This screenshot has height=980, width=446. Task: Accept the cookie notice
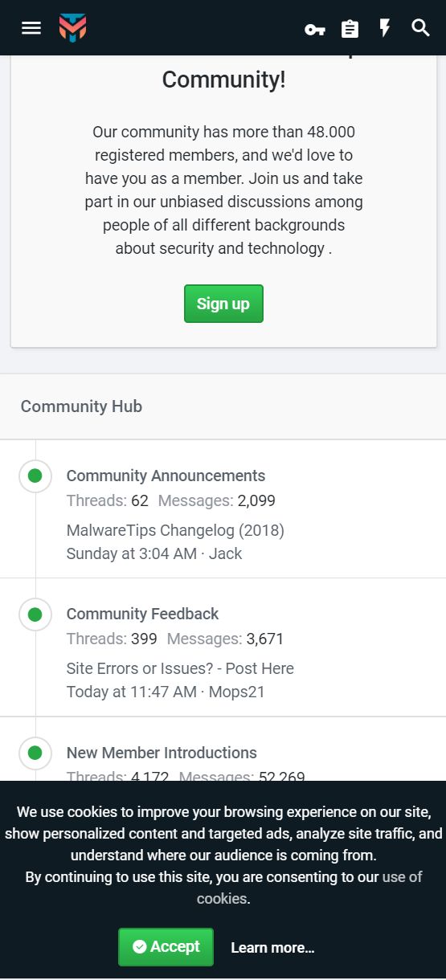[166, 947]
